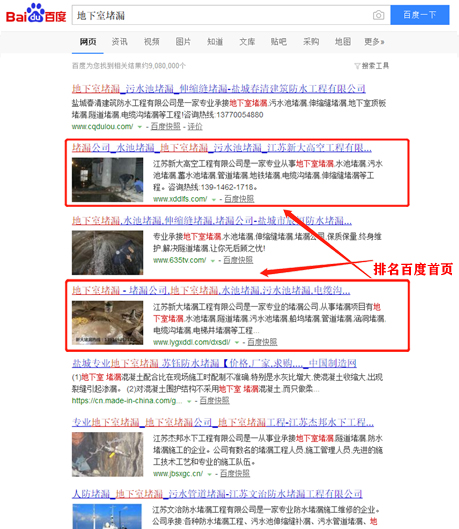Screen dimensions: 459x529
Task: Click the cn.made-in-china.com URL
Action: (x=127, y=401)
